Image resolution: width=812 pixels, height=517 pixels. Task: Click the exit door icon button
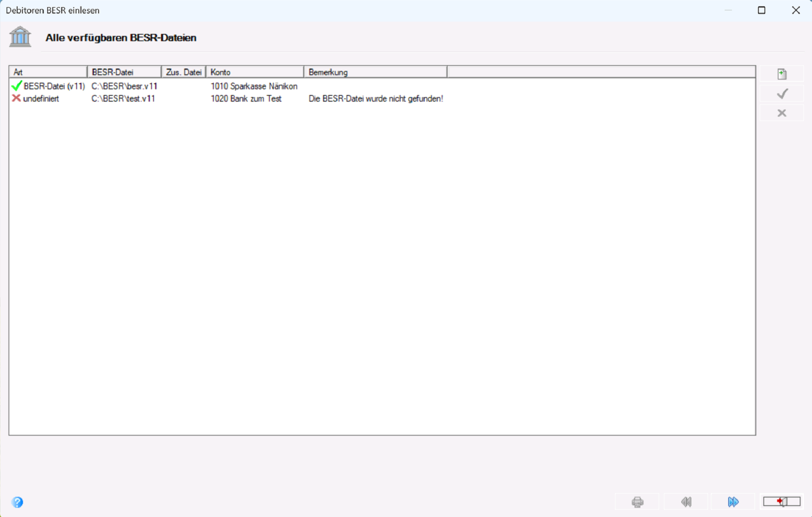[x=782, y=502]
